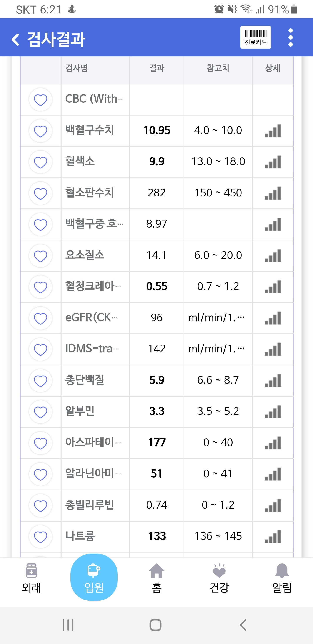Show trend chart for 백혈구수치
The width and height of the screenshot is (313, 644).
point(273,131)
